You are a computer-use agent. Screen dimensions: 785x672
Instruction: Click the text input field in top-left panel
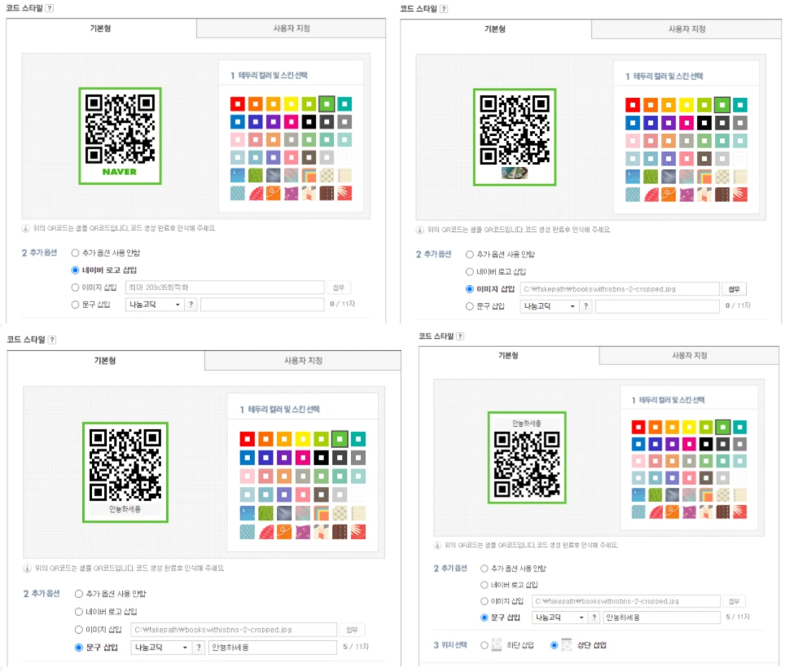click(262, 304)
